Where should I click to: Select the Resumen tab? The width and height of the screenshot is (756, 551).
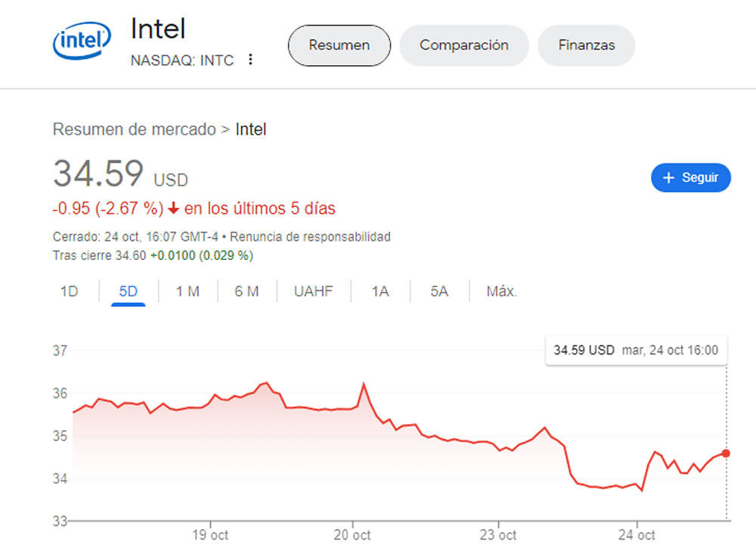pos(339,45)
